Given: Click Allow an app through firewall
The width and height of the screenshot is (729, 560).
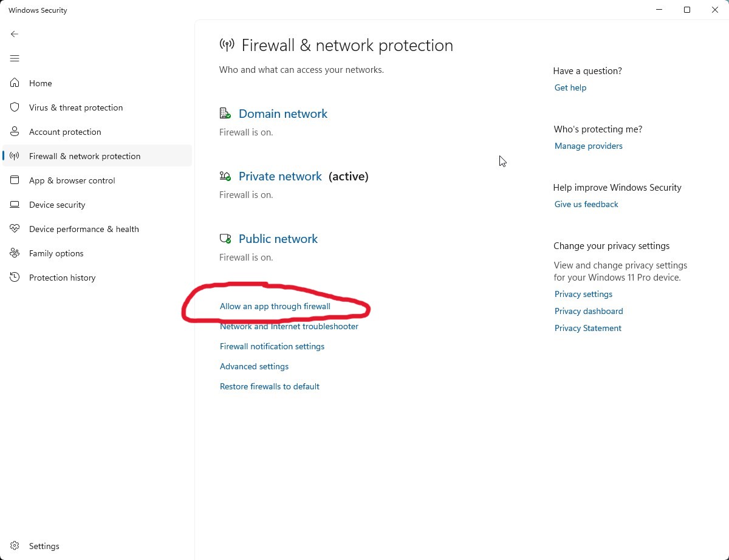Looking at the screenshot, I should point(275,306).
